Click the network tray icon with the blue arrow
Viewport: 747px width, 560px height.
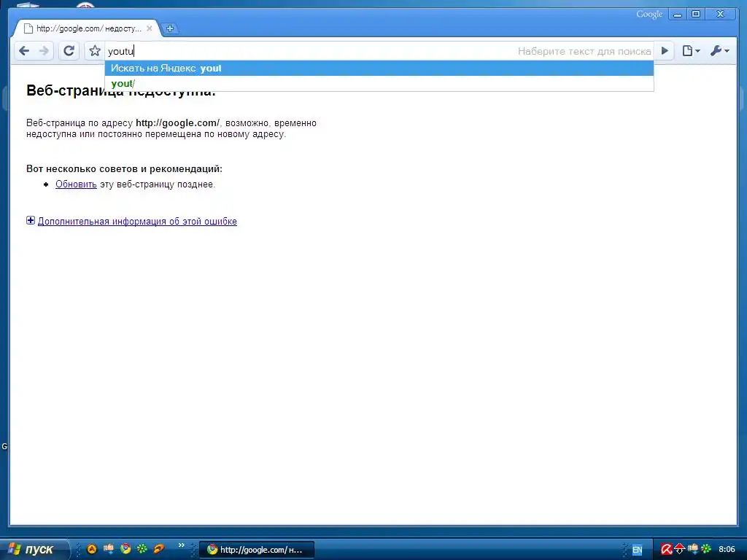pyautogui.click(x=693, y=549)
